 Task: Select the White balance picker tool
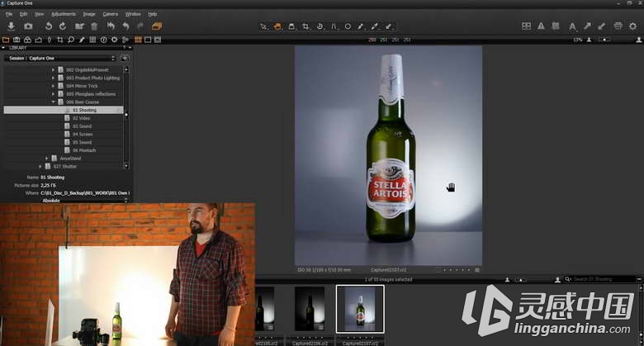coord(375,26)
